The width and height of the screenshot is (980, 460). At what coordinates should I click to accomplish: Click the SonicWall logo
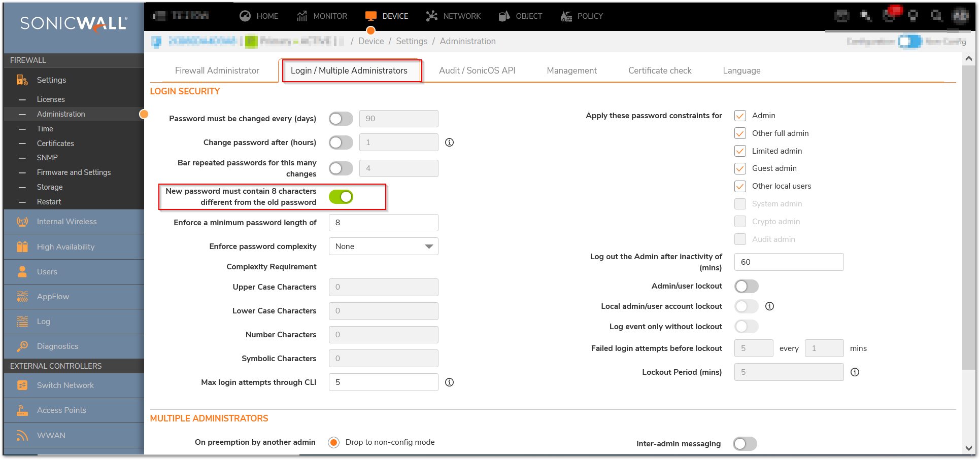(74, 23)
